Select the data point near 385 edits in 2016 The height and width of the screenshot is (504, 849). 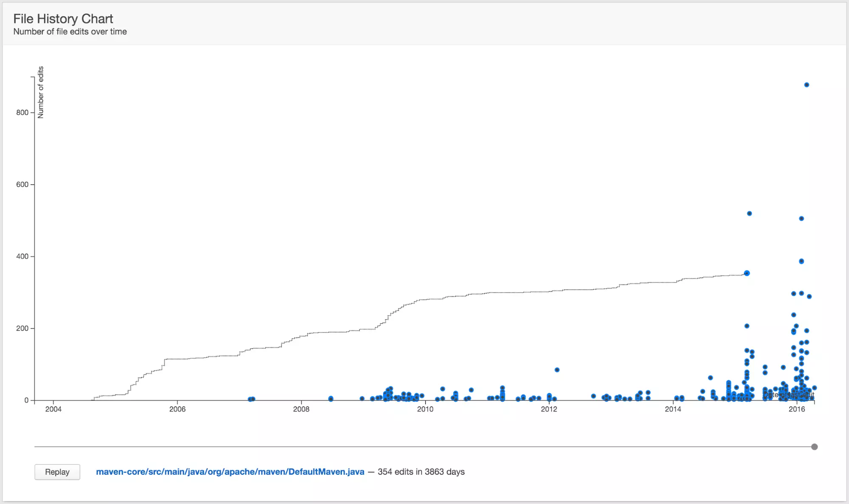(801, 262)
